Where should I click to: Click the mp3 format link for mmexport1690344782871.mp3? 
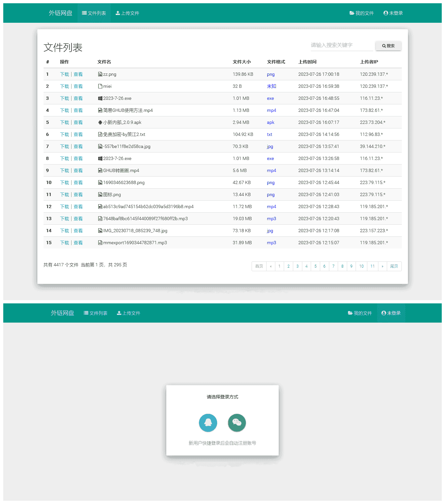271,243
